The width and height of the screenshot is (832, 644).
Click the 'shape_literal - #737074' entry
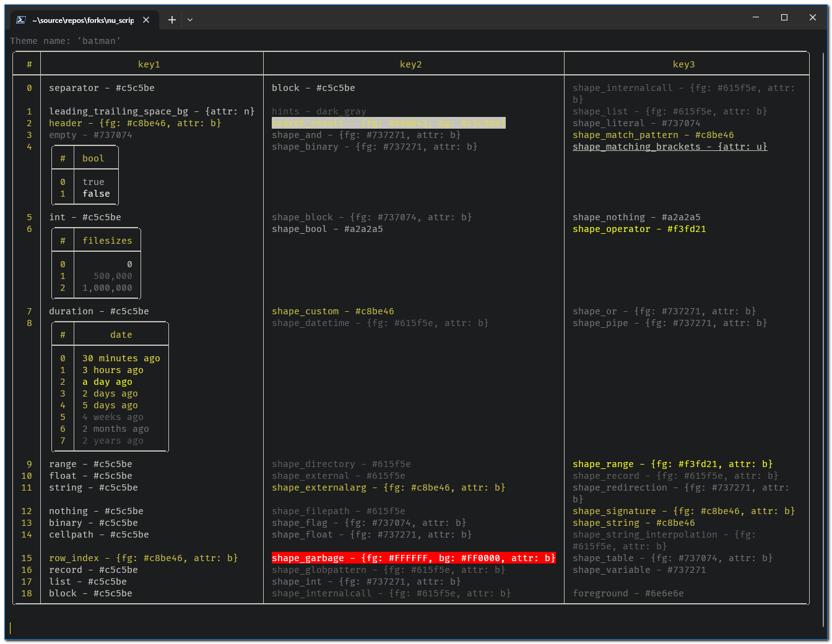636,123
